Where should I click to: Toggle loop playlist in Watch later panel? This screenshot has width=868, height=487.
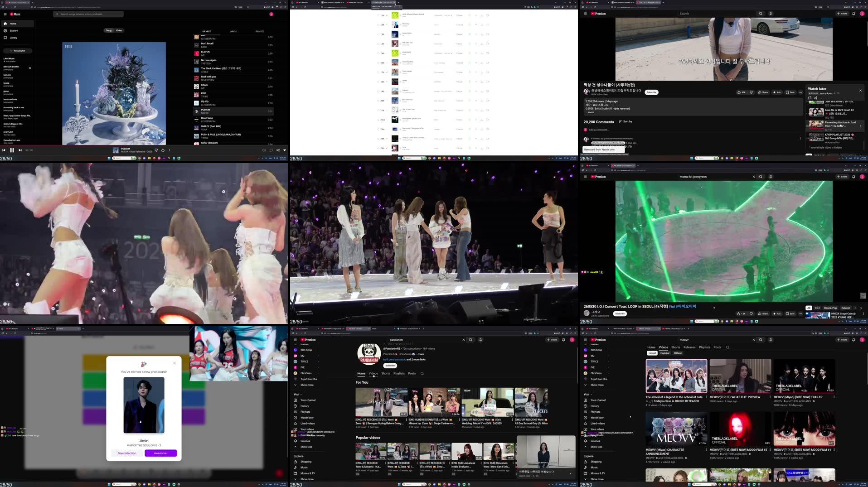coord(810,98)
